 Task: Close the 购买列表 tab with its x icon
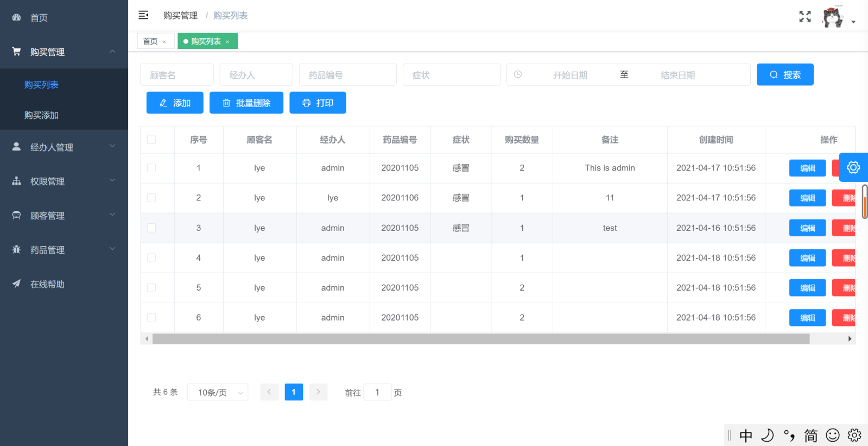[227, 42]
